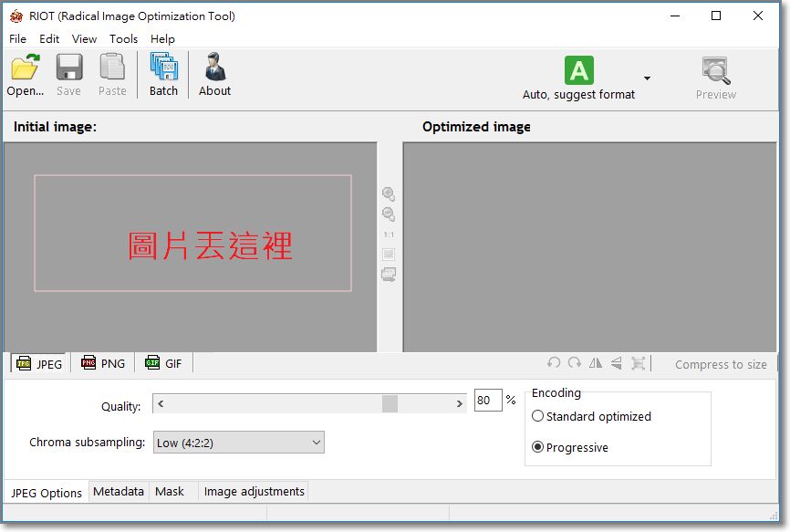This screenshot has width=790, height=532.
Task: Click the Auto, suggest format button
Action: (578, 78)
